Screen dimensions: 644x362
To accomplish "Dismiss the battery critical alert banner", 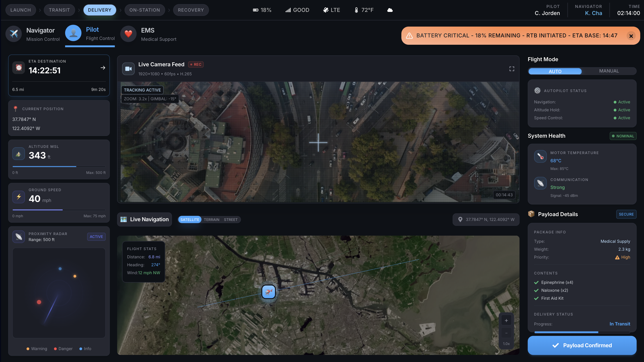I will [x=631, y=36].
